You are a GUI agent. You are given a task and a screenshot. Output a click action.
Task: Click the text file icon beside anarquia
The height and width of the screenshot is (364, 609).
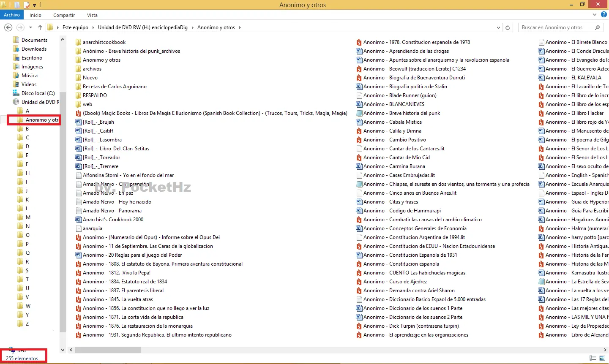(x=78, y=228)
